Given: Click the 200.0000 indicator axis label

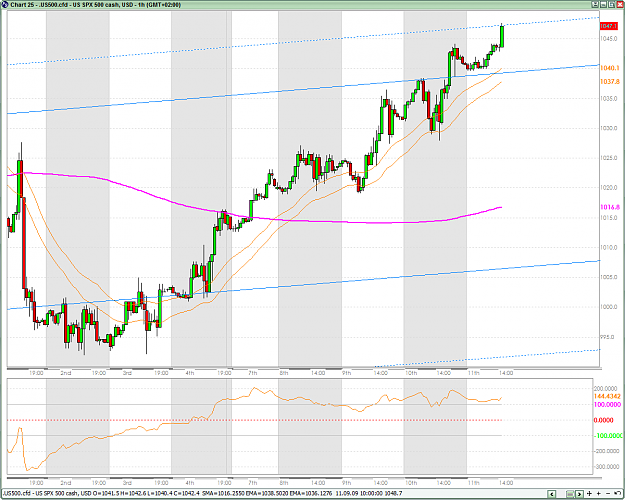Looking at the screenshot, I should point(607,389).
